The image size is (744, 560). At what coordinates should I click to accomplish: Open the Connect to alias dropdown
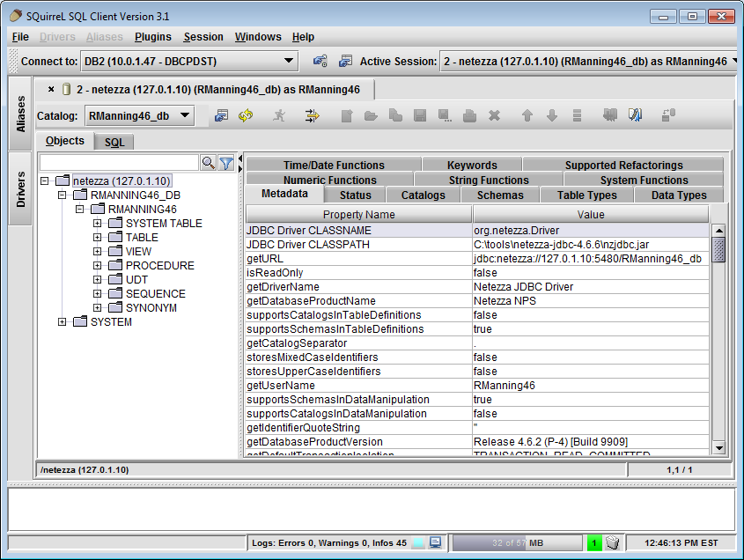tap(188, 61)
